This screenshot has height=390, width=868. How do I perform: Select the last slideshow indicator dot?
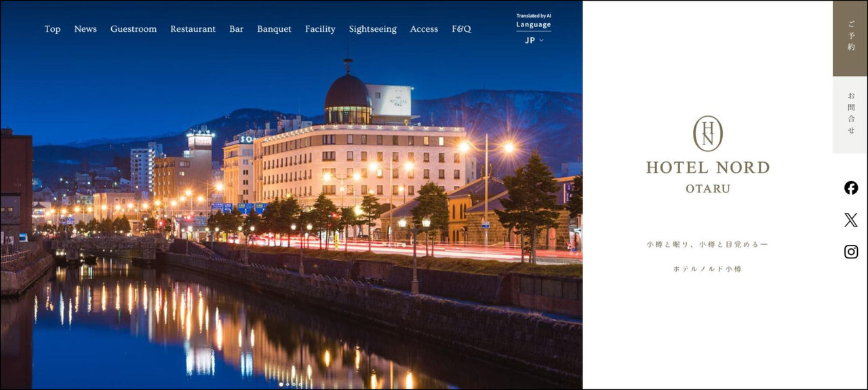coord(301,385)
